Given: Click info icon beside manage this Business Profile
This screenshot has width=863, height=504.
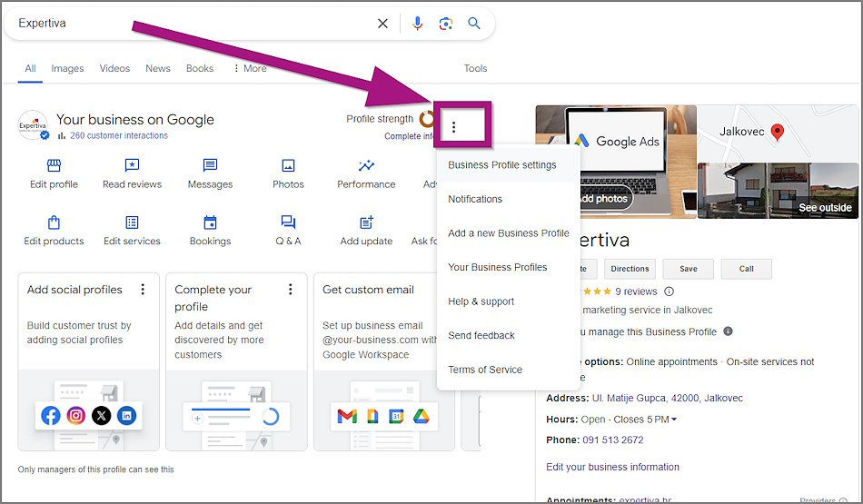Looking at the screenshot, I should [728, 331].
